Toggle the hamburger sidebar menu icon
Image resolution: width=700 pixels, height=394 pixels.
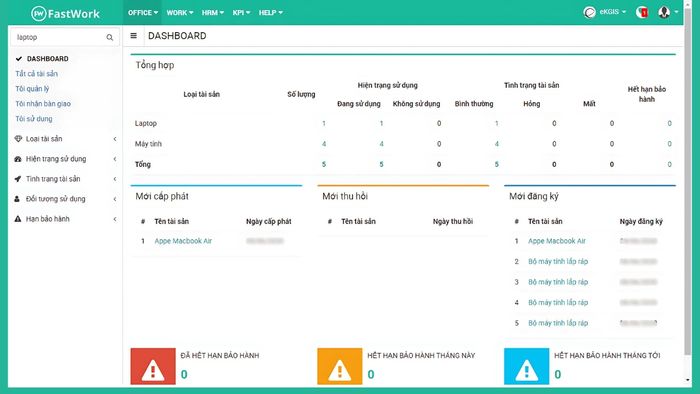(x=133, y=36)
